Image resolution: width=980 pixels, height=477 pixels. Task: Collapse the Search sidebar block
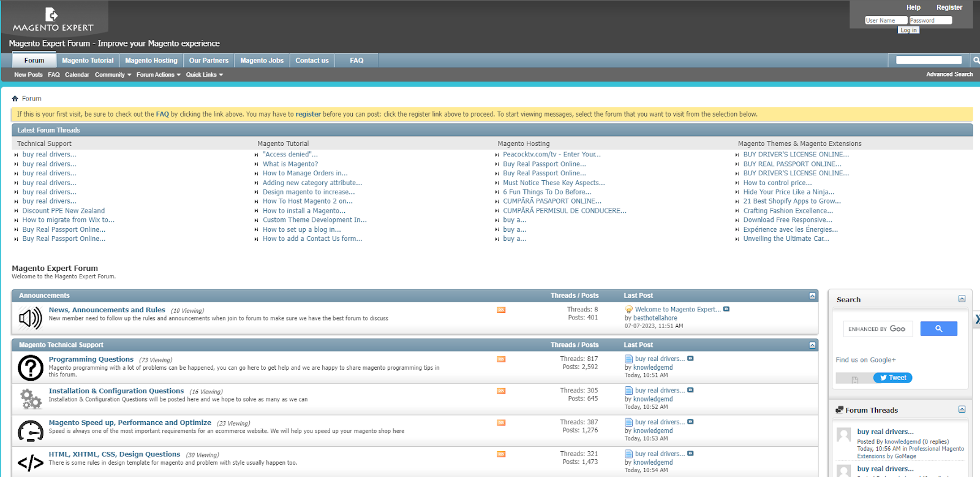(962, 299)
